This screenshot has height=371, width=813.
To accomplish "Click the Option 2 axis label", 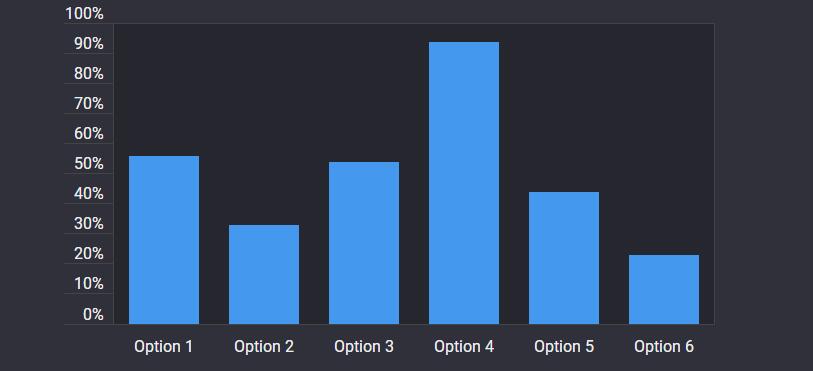I will point(264,347).
